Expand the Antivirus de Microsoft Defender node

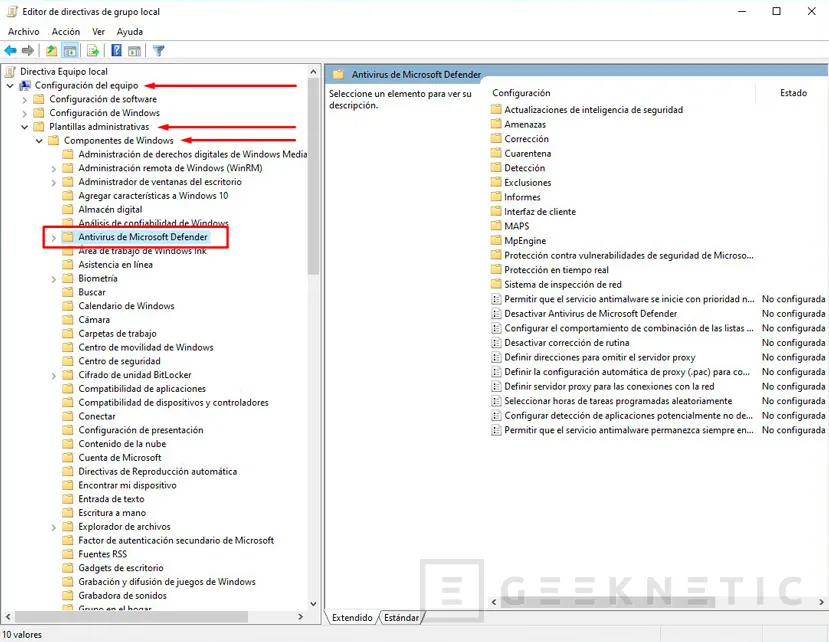[x=53, y=237]
